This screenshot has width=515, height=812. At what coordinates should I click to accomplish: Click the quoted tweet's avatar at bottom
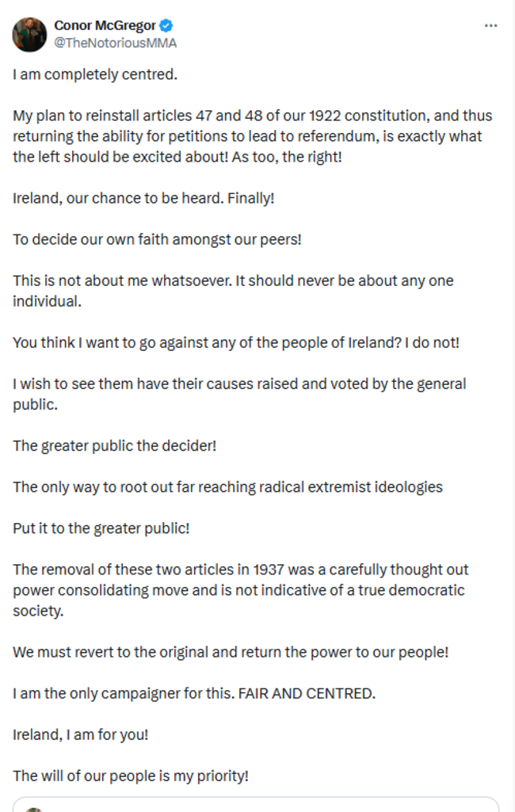tap(33, 808)
